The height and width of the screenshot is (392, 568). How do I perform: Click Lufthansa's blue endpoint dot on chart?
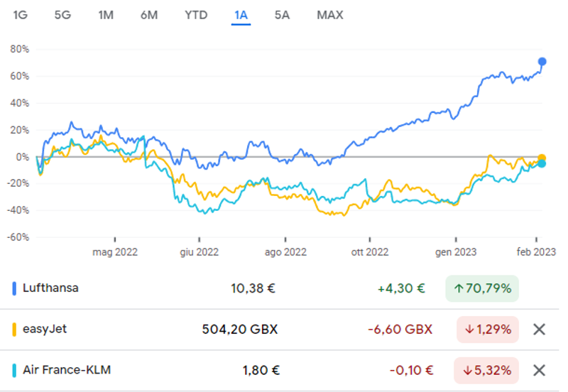point(542,61)
